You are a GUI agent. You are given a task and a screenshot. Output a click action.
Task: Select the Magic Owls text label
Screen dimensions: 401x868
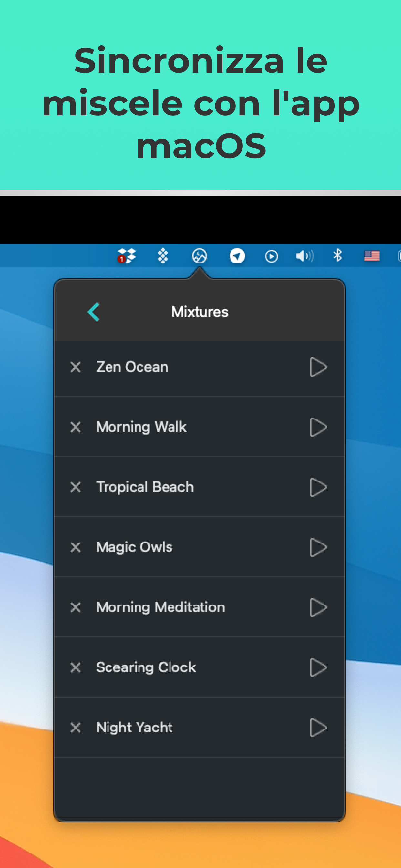click(x=134, y=548)
